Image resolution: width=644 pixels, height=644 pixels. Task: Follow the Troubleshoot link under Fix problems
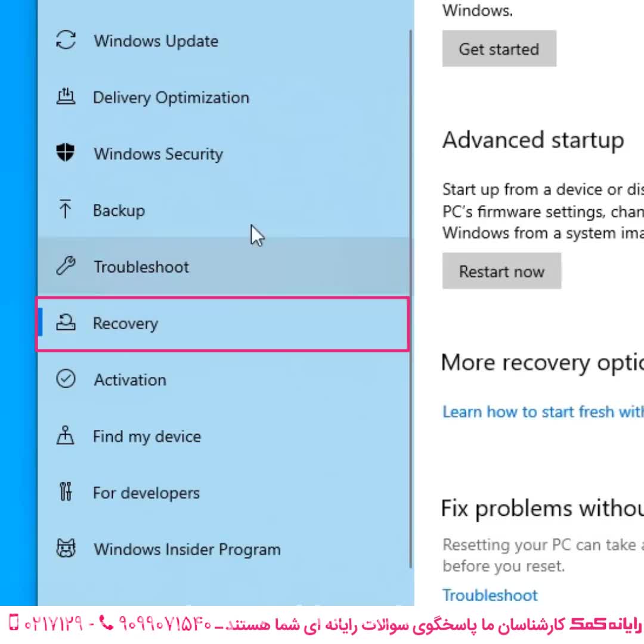[x=490, y=595]
